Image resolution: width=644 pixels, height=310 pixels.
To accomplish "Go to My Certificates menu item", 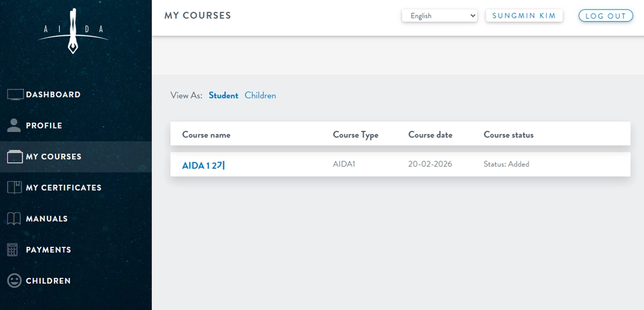I will 64,188.
